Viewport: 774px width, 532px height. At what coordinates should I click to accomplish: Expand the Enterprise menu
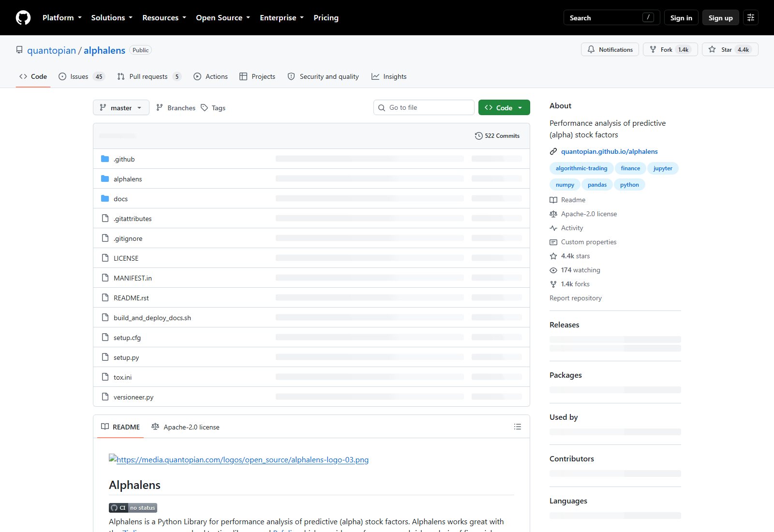click(282, 18)
